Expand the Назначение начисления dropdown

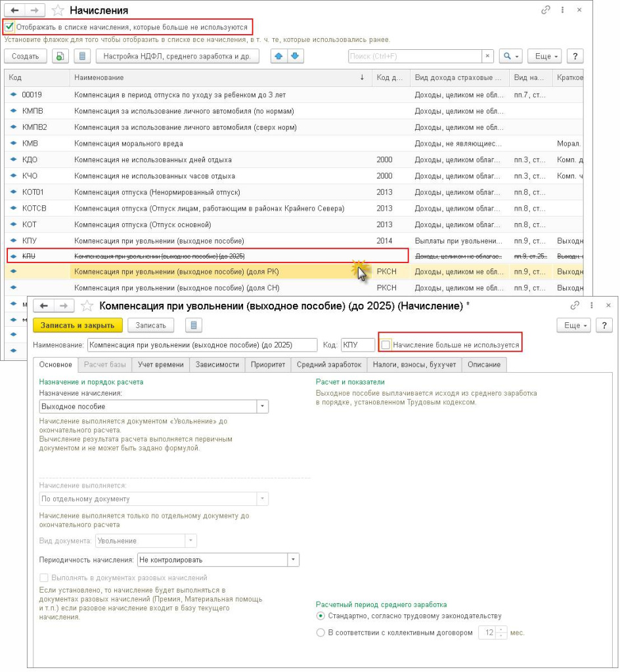point(263,406)
